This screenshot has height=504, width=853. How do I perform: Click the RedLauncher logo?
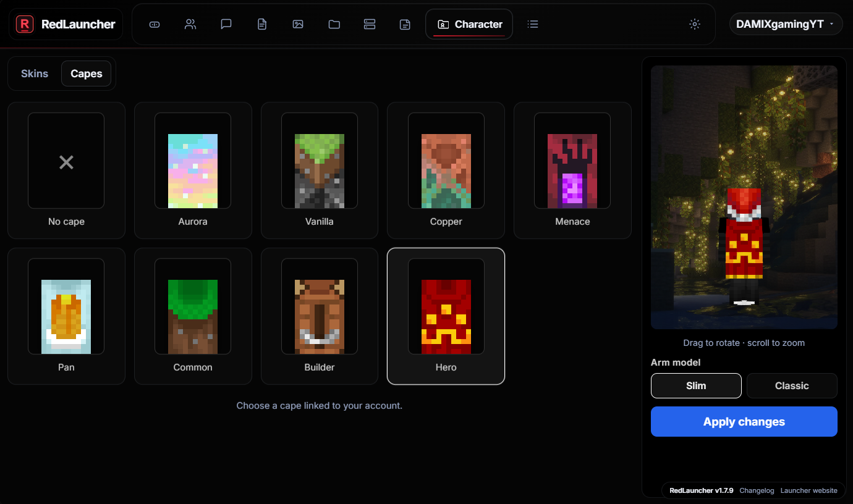[x=66, y=24]
